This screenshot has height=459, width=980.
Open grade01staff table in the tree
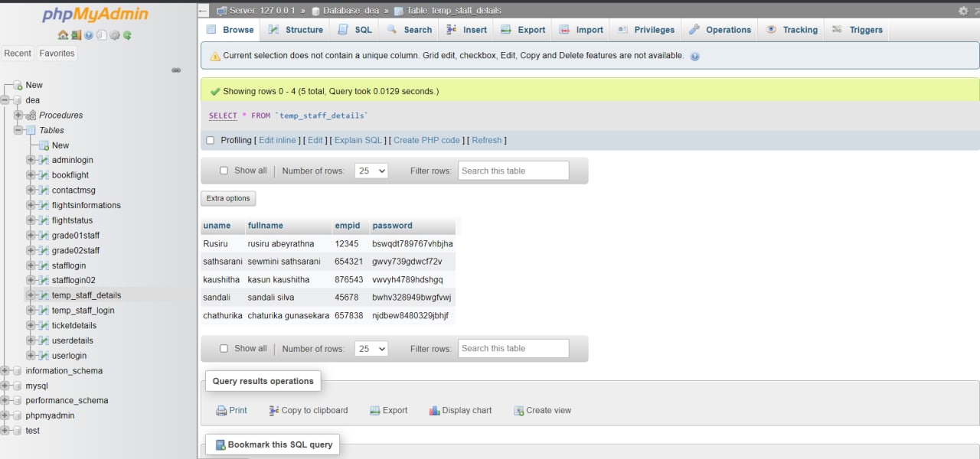(x=76, y=236)
